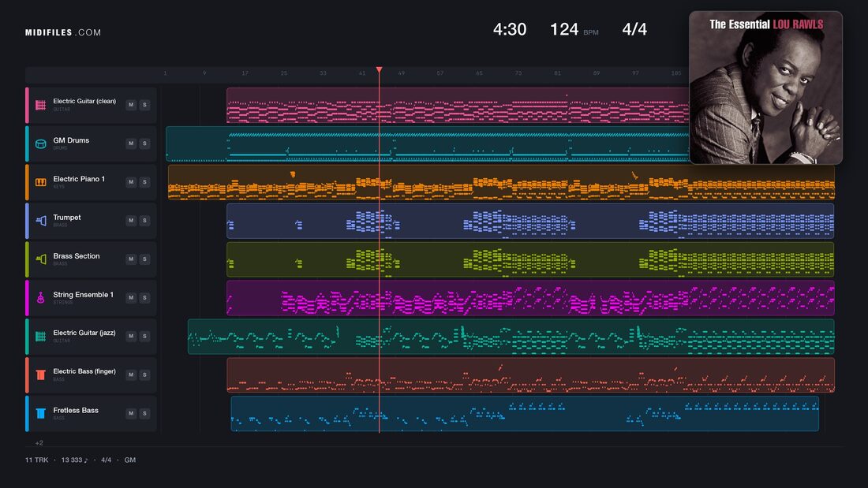Mute the String Ensemble 1 track
The image size is (868, 488).
pos(131,298)
